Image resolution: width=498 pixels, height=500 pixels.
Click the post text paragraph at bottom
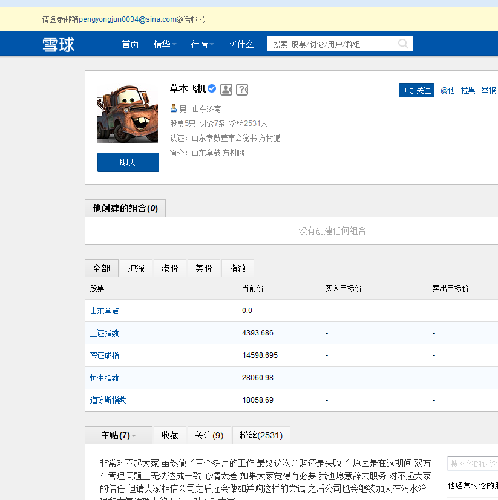pos(265,479)
